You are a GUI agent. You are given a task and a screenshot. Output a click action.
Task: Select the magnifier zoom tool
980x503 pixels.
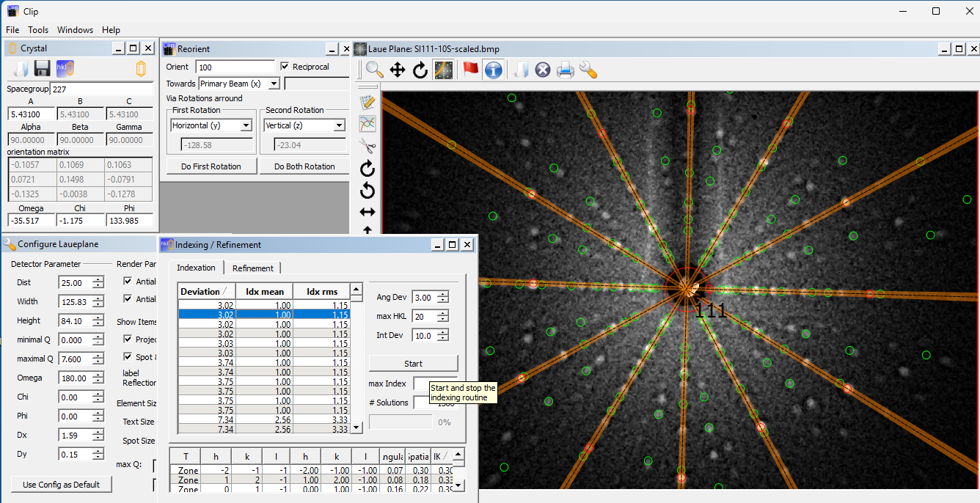375,70
